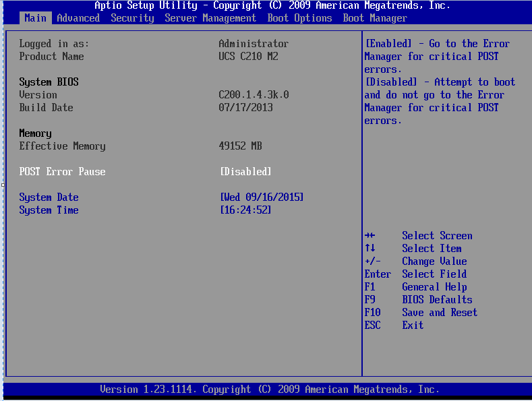Click the Enter key hint
This screenshot has width=532, height=401.
click(378, 274)
